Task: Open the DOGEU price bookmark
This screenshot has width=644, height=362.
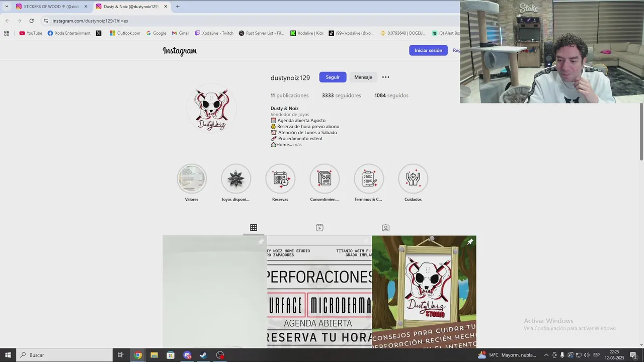Action: pos(404,33)
